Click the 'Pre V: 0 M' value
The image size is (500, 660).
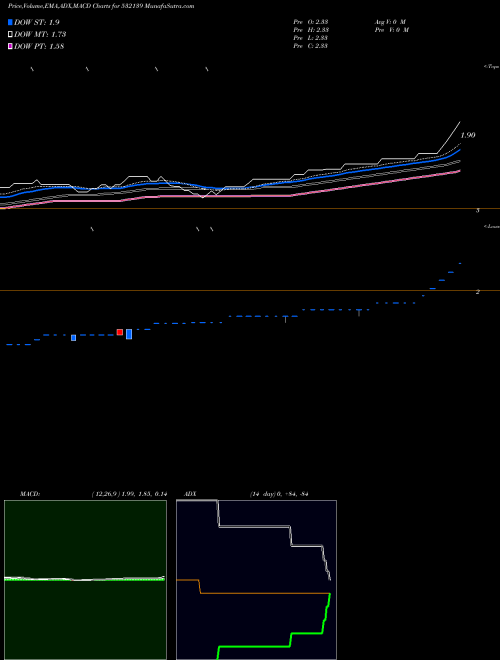pyautogui.click(x=393, y=30)
